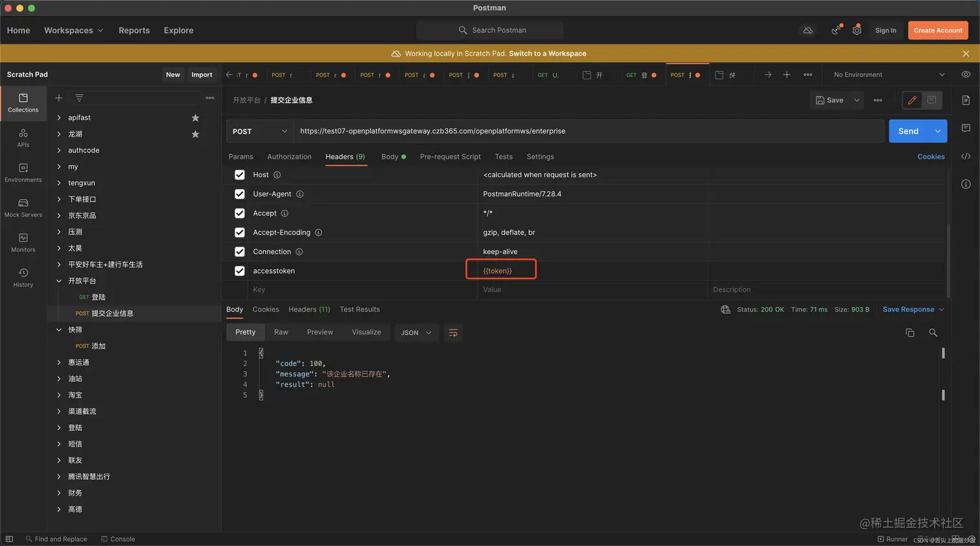Uncheck the Accept-Encoding header checkbox
The height and width of the screenshot is (546, 980).
[240, 233]
